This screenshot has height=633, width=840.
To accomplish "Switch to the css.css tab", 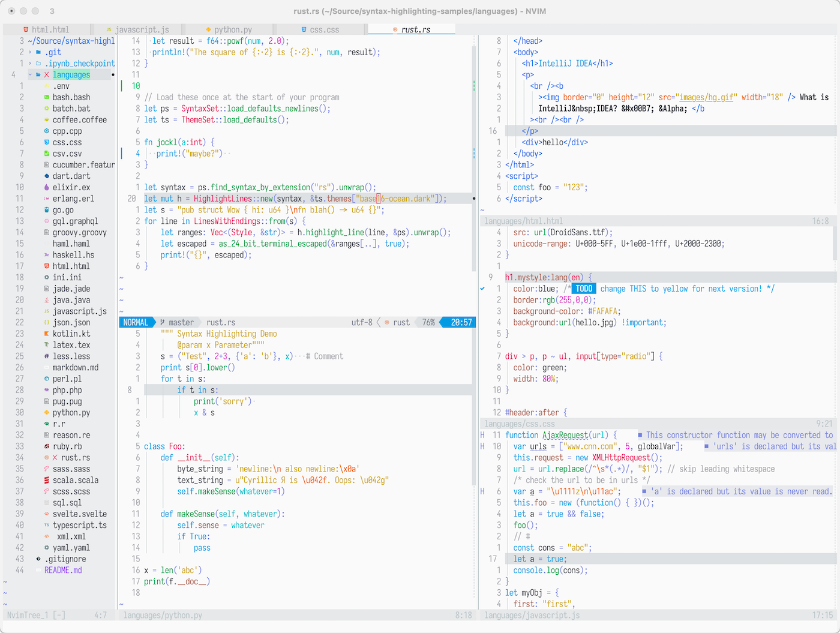I will tap(320, 29).
